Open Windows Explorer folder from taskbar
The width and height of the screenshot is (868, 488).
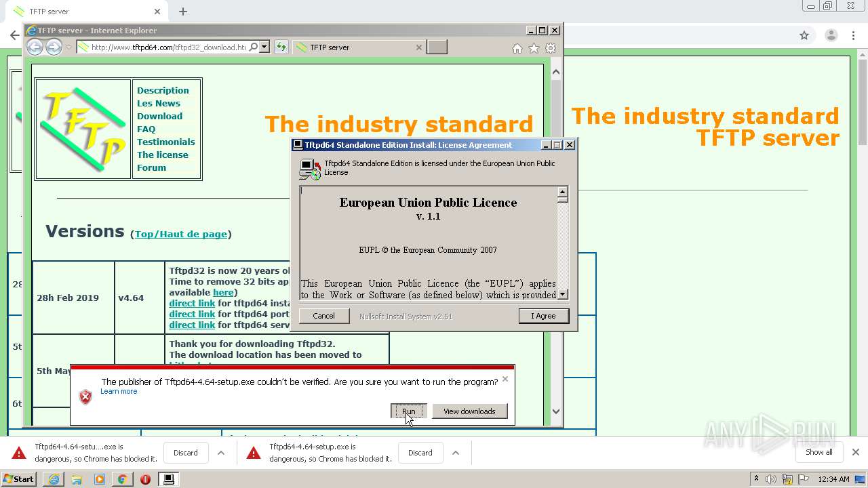pyautogui.click(x=77, y=479)
